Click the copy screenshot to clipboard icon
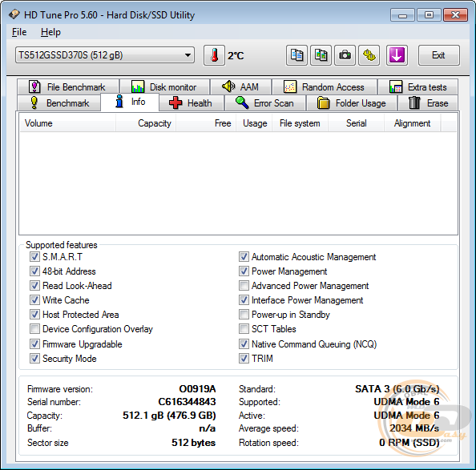This screenshot has height=470, width=476. [x=321, y=55]
